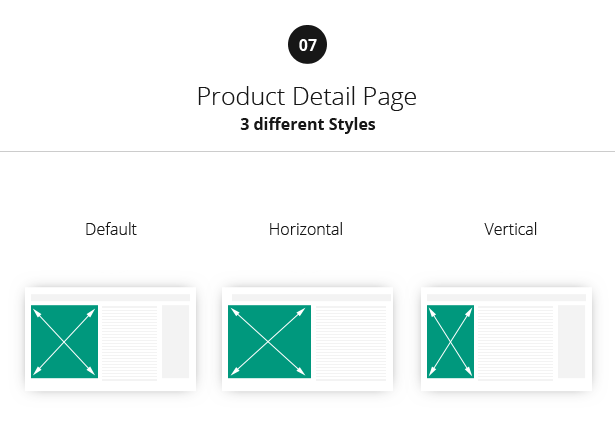Select the "Horizontal" style label
This screenshot has width=616, height=438.
[x=306, y=229]
